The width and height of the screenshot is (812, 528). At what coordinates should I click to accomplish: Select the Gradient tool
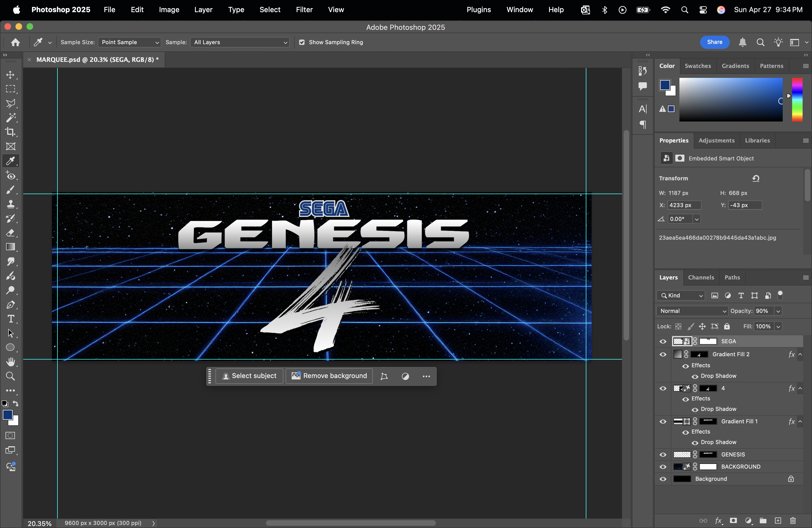click(x=10, y=247)
